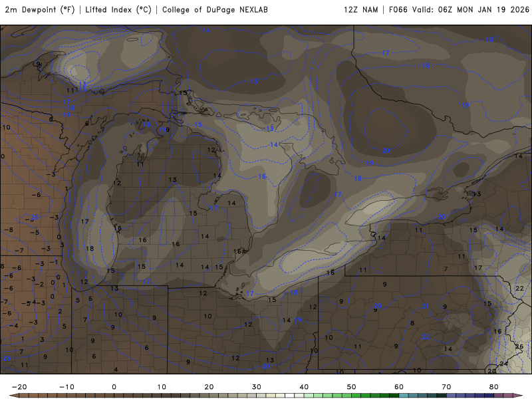
Task: Click the blue 21 contour label over Pennsylvania
Action: pos(425,306)
